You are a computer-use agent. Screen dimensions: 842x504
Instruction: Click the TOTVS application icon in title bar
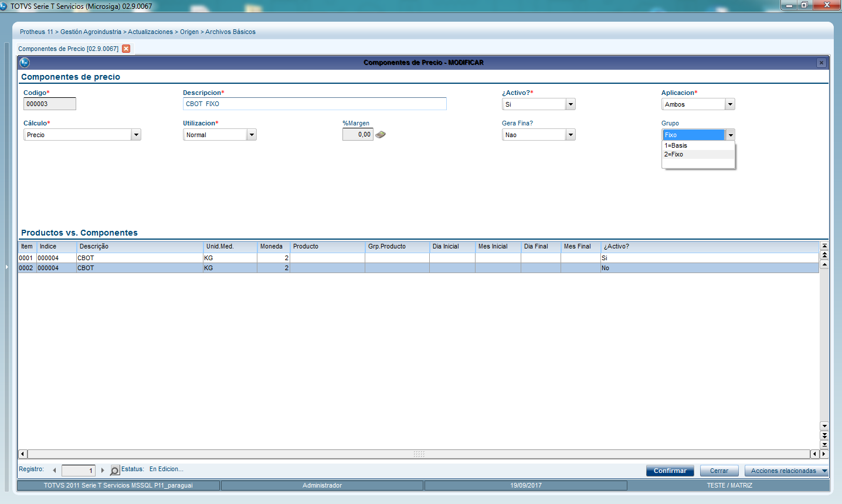coord(4,6)
